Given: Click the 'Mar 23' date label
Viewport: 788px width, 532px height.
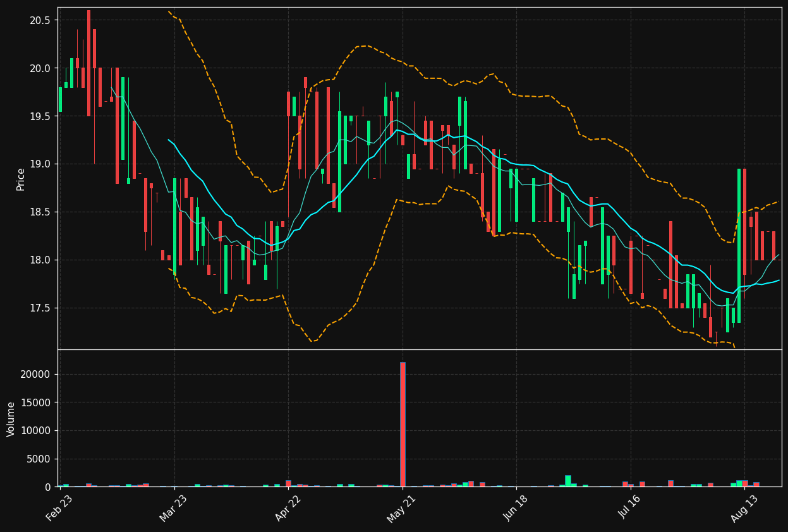Looking at the screenshot, I should tap(173, 508).
